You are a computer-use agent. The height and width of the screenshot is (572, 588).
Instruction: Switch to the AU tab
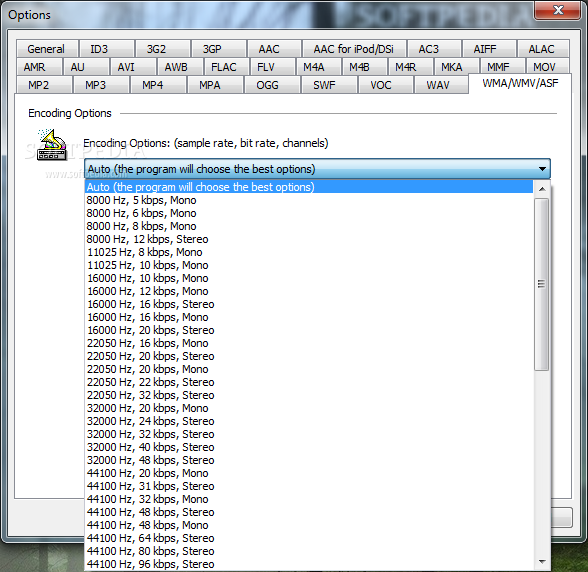coord(86,67)
